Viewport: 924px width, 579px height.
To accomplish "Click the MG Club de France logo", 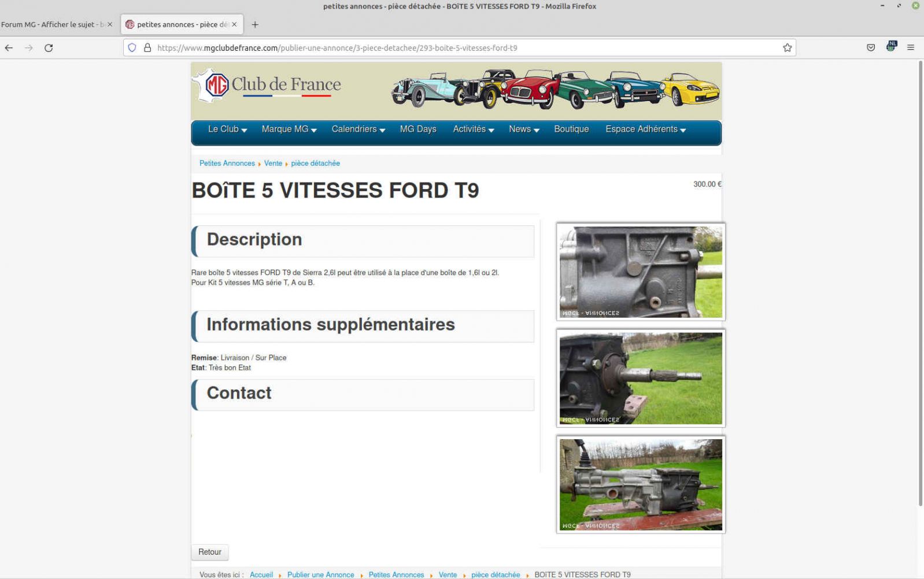I will coord(268,86).
